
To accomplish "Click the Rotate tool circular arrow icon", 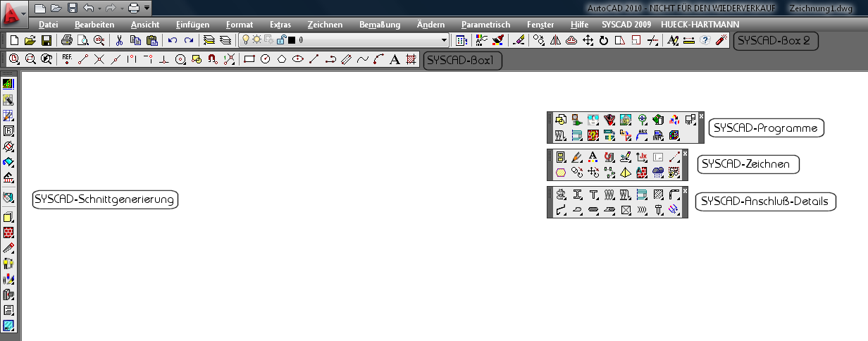I will click(x=604, y=40).
